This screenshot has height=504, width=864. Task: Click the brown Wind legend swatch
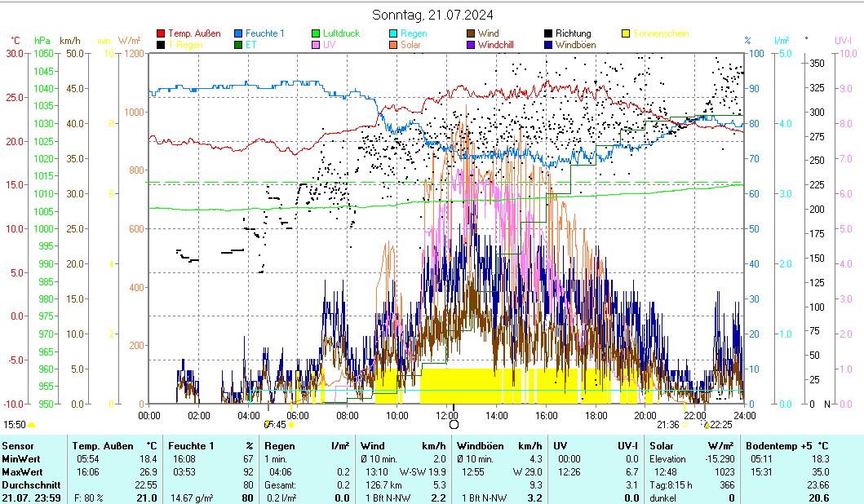[470, 33]
